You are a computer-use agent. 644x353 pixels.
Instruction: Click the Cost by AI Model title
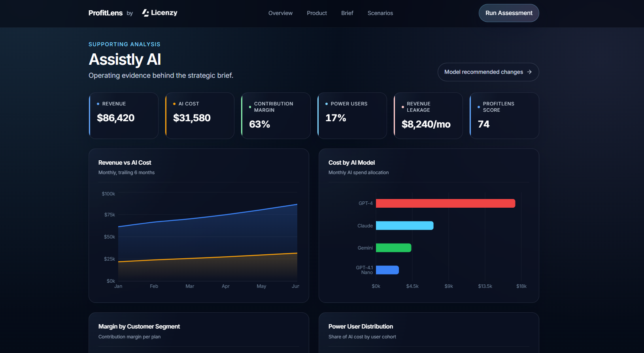[x=351, y=163]
